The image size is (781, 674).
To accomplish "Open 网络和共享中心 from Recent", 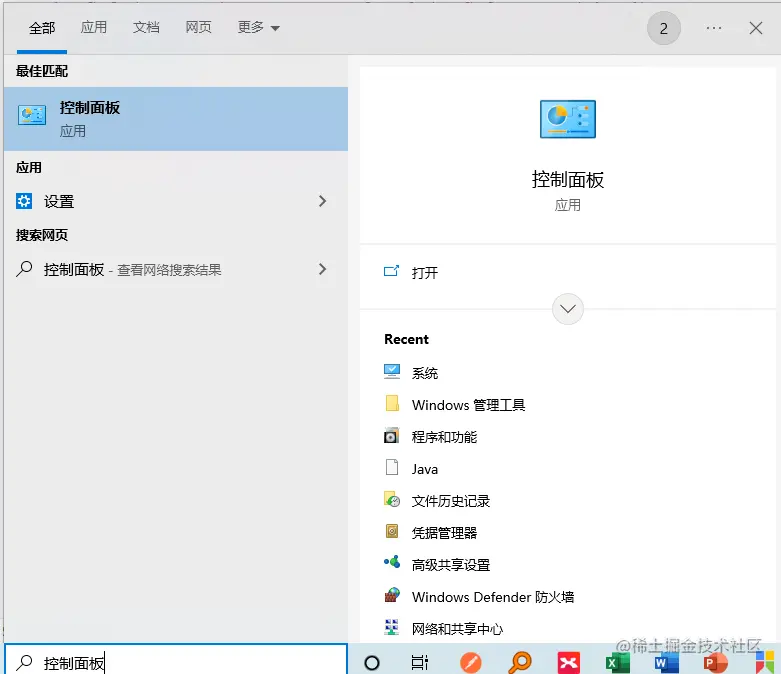I will 457,629.
